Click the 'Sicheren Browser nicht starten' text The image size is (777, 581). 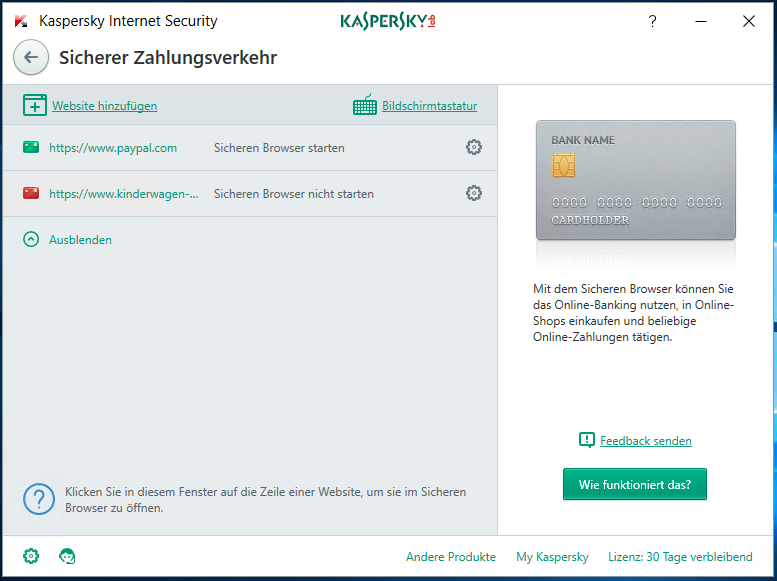click(x=294, y=194)
